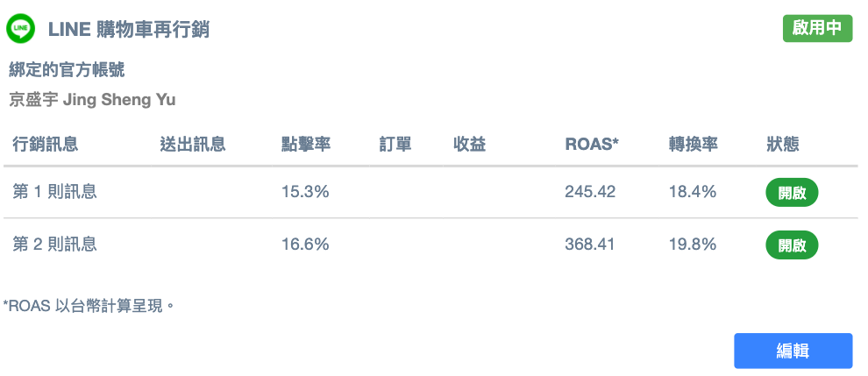Select the 第 2 則訊息 row label

click(54, 245)
